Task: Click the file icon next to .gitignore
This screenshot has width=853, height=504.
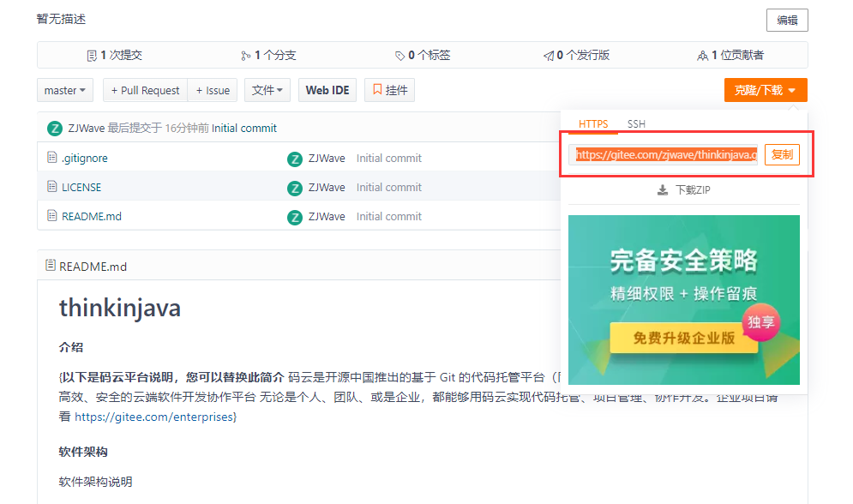Action: [51, 158]
